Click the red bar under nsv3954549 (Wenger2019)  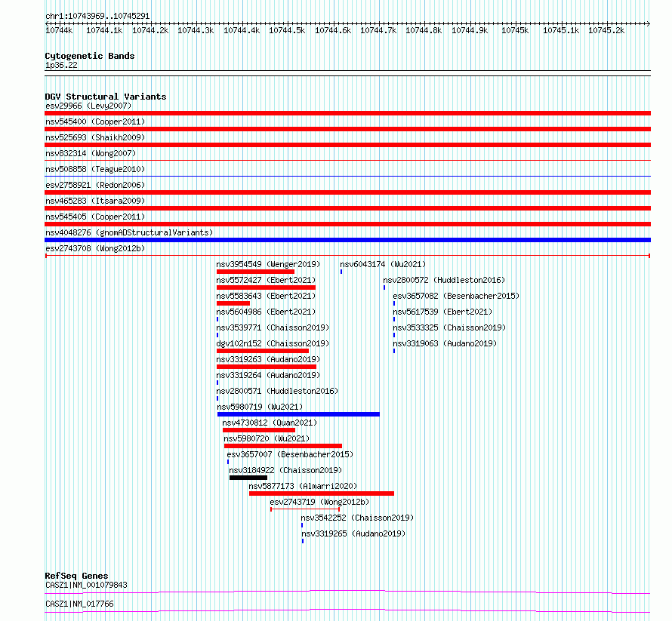point(255,272)
